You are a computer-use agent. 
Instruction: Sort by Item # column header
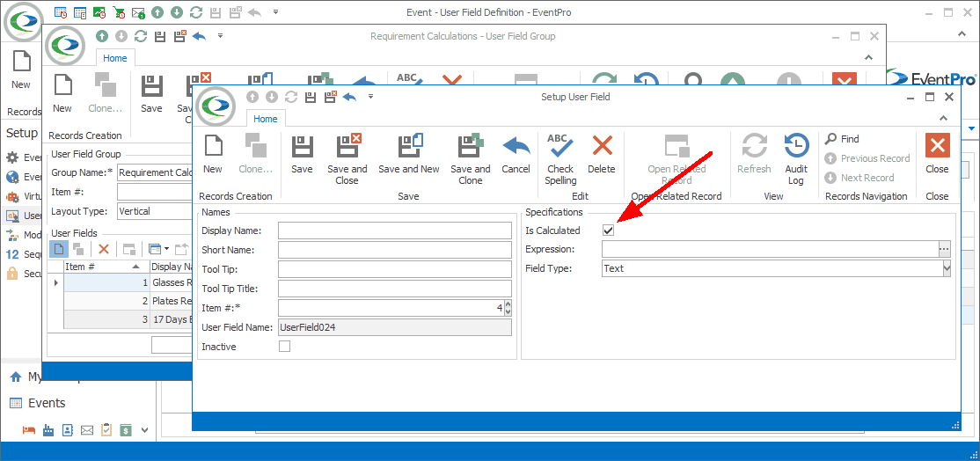point(106,267)
